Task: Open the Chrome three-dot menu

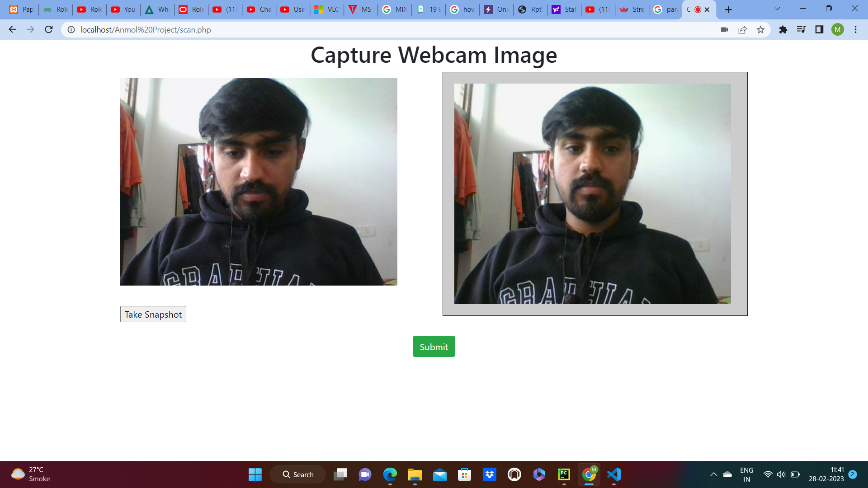Action: point(855,29)
